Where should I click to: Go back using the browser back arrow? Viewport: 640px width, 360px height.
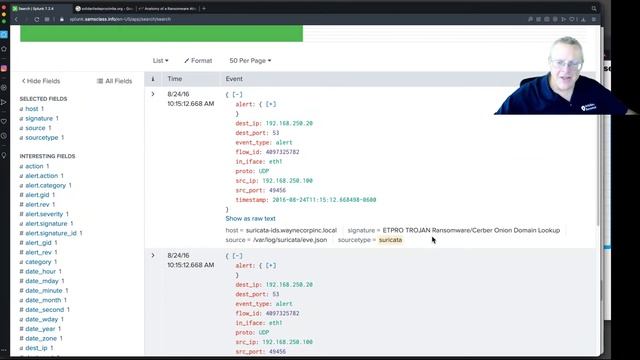[16, 19]
